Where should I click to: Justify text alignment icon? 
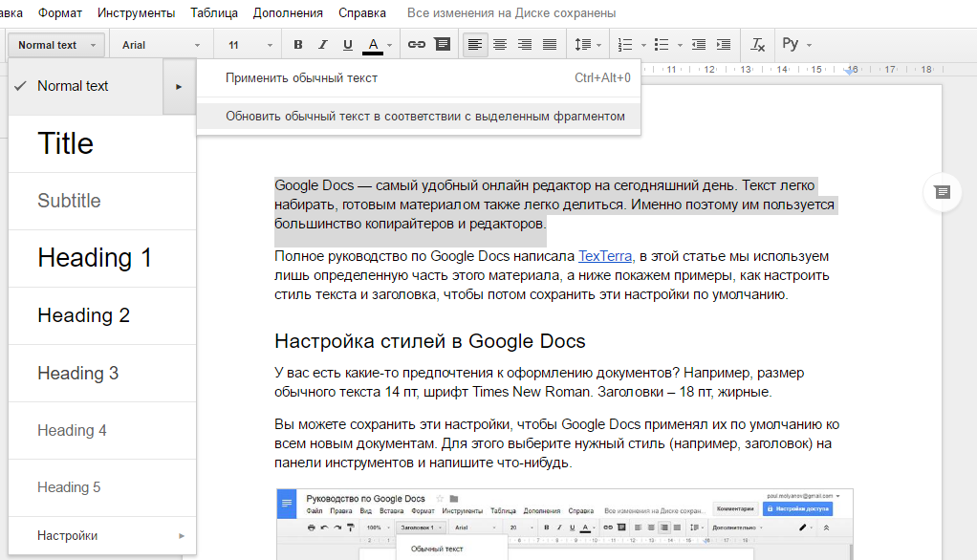pos(550,45)
